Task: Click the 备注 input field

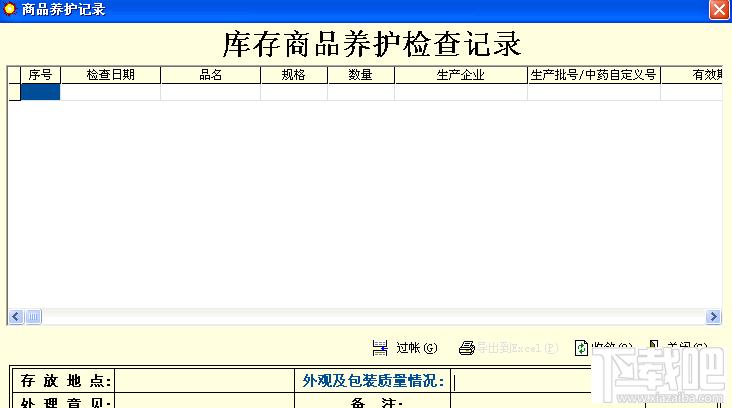Action: click(x=521, y=401)
